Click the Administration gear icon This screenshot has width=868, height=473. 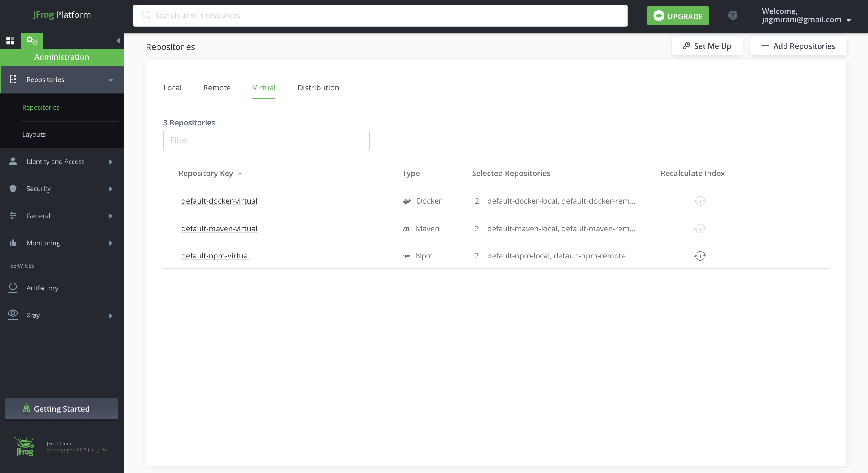pyautogui.click(x=32, y=41)
